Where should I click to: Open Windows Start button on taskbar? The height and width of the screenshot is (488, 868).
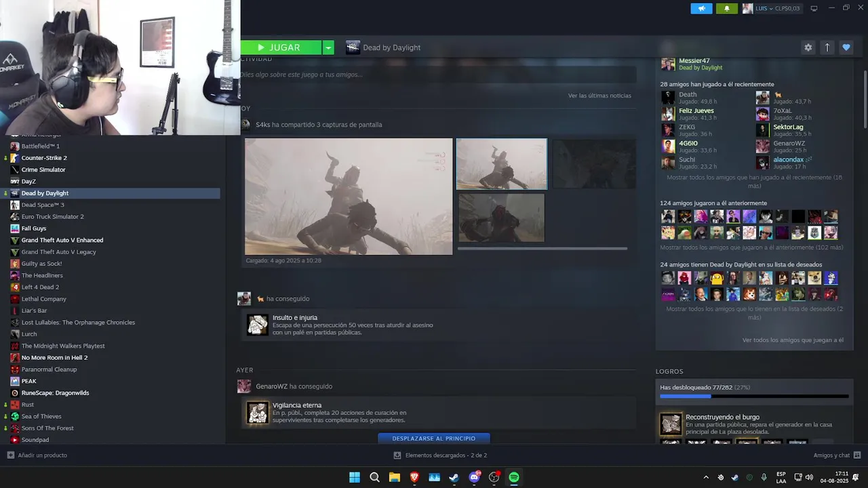point(355,477)
